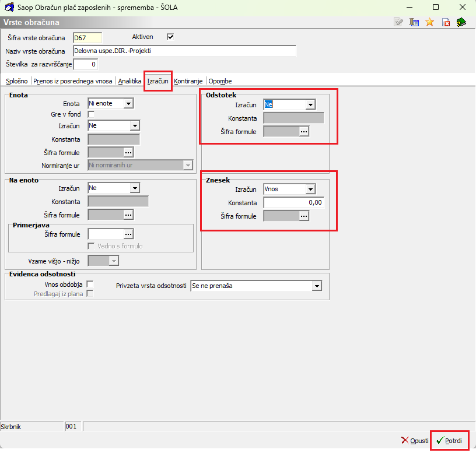Click the 001 status bar value
476x453 pixels.
(x=73, y=426)
